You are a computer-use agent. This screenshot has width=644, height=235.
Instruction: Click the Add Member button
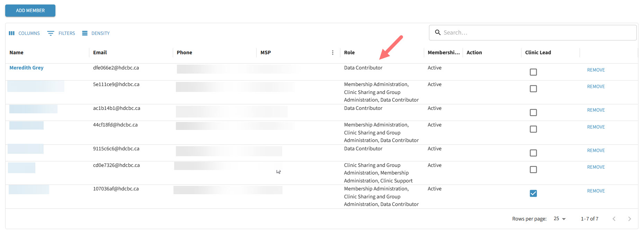[30, 10]
